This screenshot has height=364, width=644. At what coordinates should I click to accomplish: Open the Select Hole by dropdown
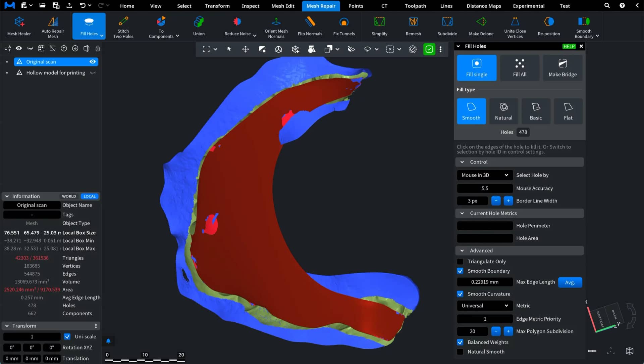[x=485, y=175]
